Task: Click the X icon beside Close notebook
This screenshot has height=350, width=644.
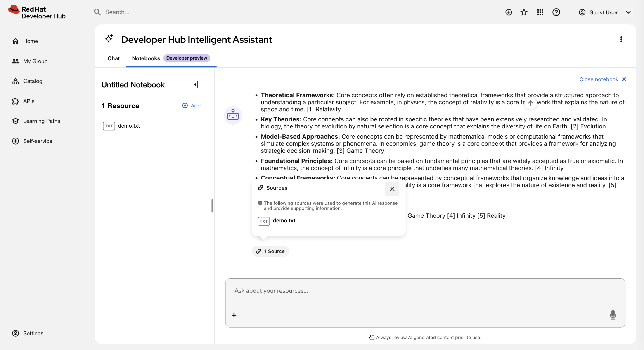Action: click(624, 79)
